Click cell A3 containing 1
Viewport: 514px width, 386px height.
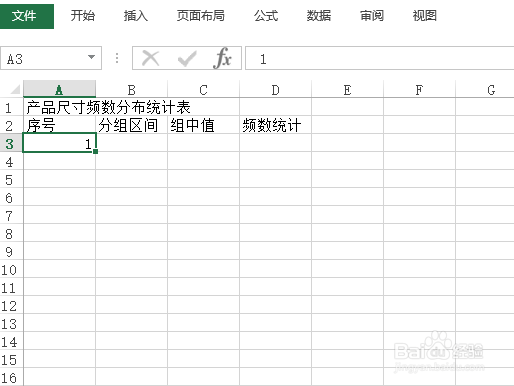tap(59, 143)
